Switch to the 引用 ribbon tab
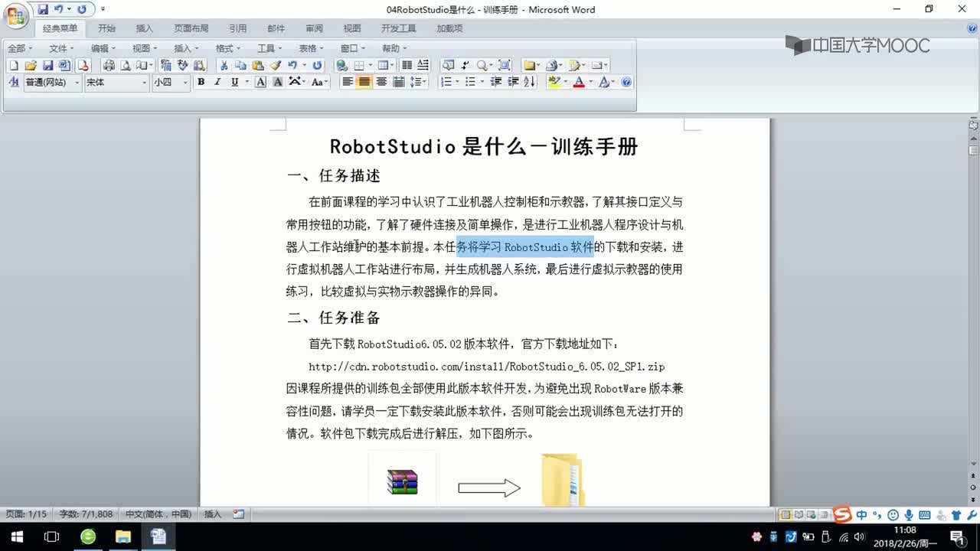The image size is (980, 551). click(238, 28)
